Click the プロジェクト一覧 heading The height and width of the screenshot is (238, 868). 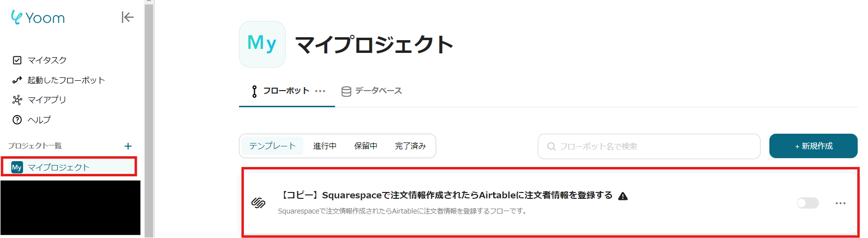(35, 146)
